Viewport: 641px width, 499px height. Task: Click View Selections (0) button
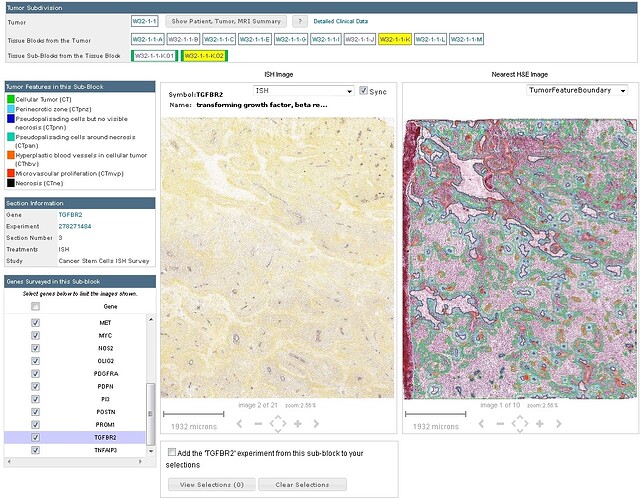click(212, 485)
